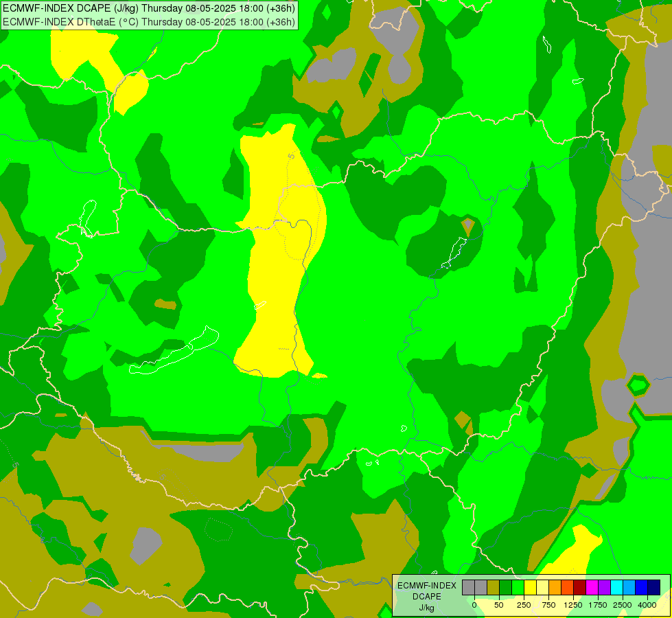Click the contour label 5 inside yellow area
Viewport: 672px width, 618px height.
coord(292,156)
